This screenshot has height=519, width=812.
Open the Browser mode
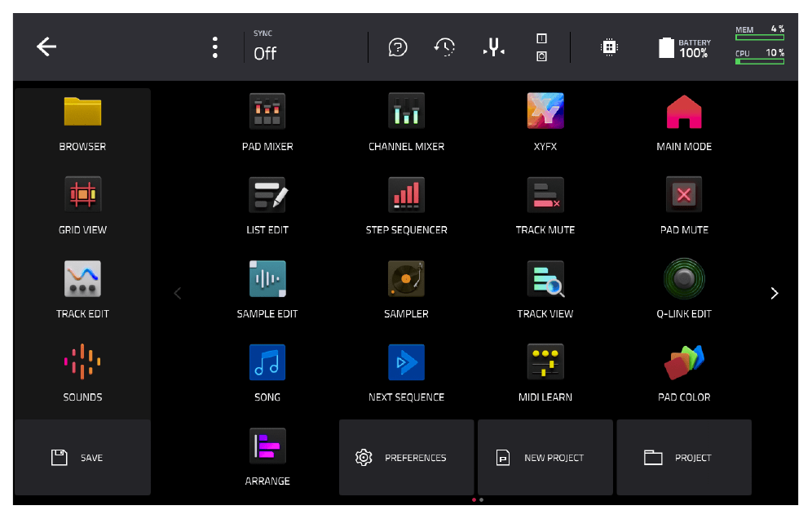coord(82,123)
